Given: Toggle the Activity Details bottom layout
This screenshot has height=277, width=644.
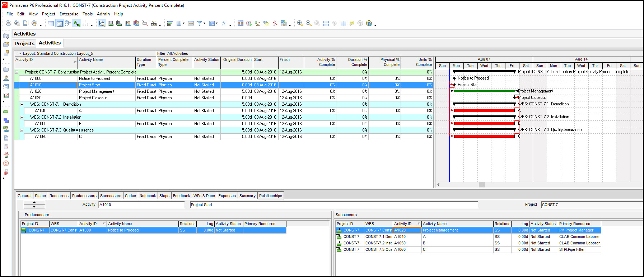Looking at the screenshot, I should point(102,23).
